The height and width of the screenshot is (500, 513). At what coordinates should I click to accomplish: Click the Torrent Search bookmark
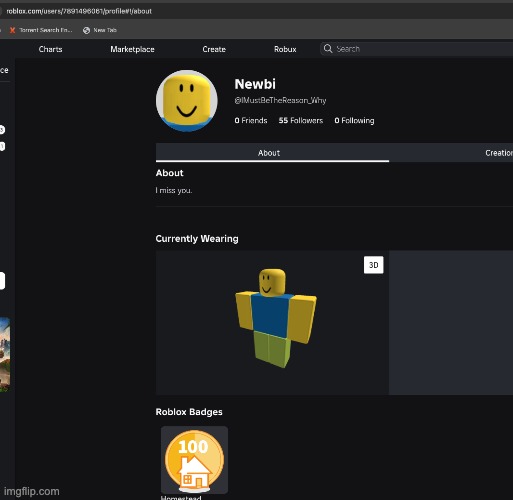click(41, 30)
